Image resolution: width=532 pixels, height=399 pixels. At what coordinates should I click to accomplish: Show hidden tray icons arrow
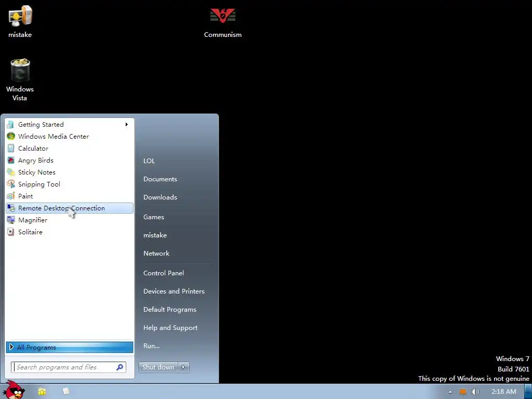[450, 392]
